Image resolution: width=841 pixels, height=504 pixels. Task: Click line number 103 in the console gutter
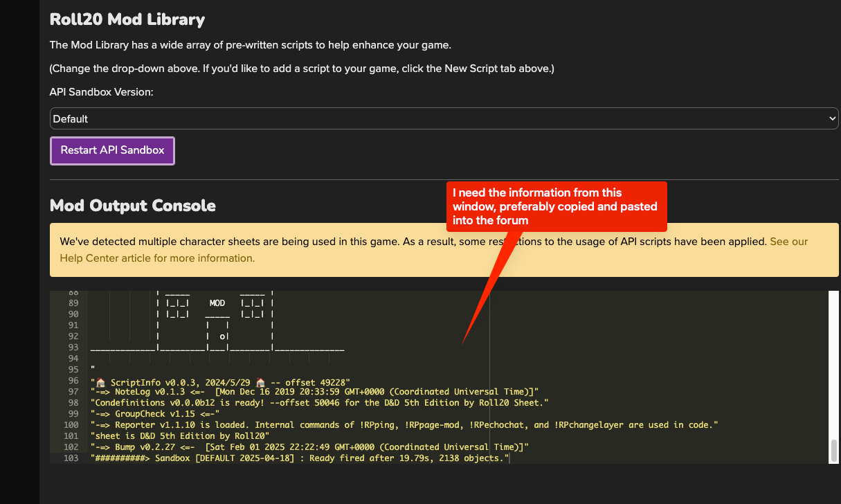70,458
